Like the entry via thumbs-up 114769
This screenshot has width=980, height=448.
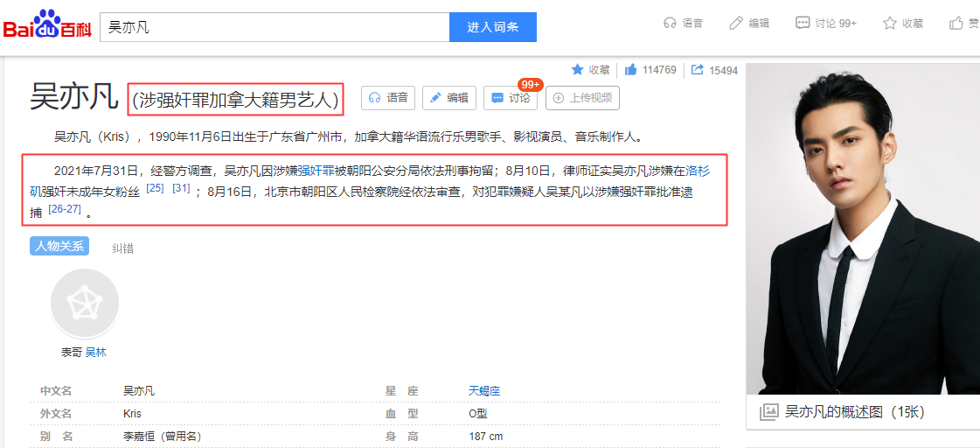(650, 69)
